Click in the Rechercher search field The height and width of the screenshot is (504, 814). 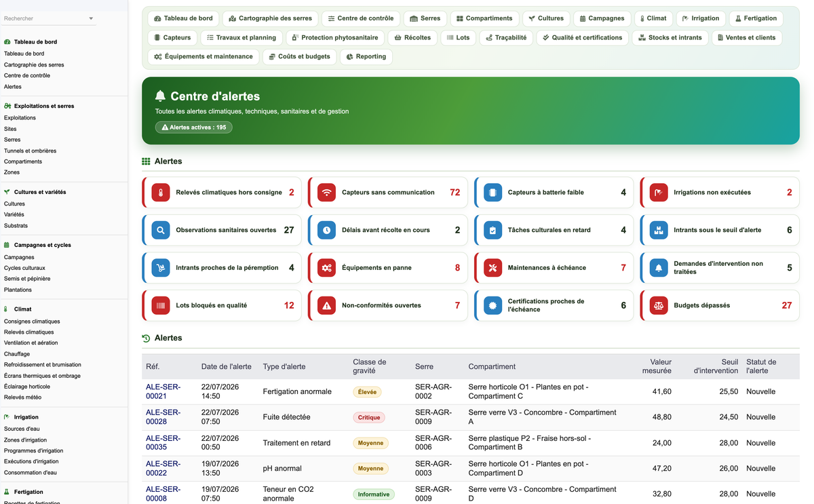click(x=44, y=19)
